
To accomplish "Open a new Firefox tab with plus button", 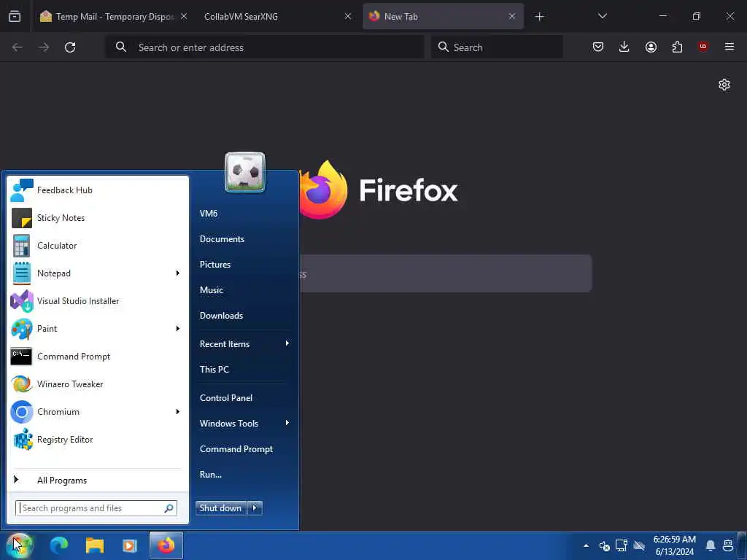I will [539, 17].
